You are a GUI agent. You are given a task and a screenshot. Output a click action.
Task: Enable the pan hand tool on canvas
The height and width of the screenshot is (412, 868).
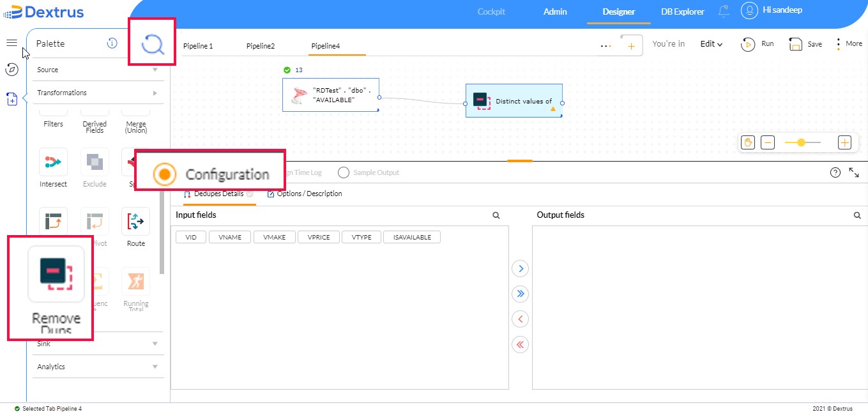(748, 142)
